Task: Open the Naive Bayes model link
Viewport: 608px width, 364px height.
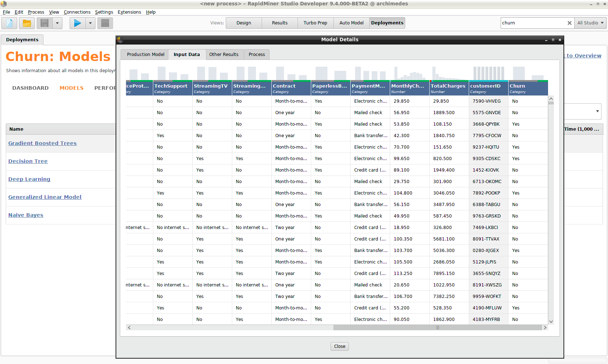Action: (26, 215)
